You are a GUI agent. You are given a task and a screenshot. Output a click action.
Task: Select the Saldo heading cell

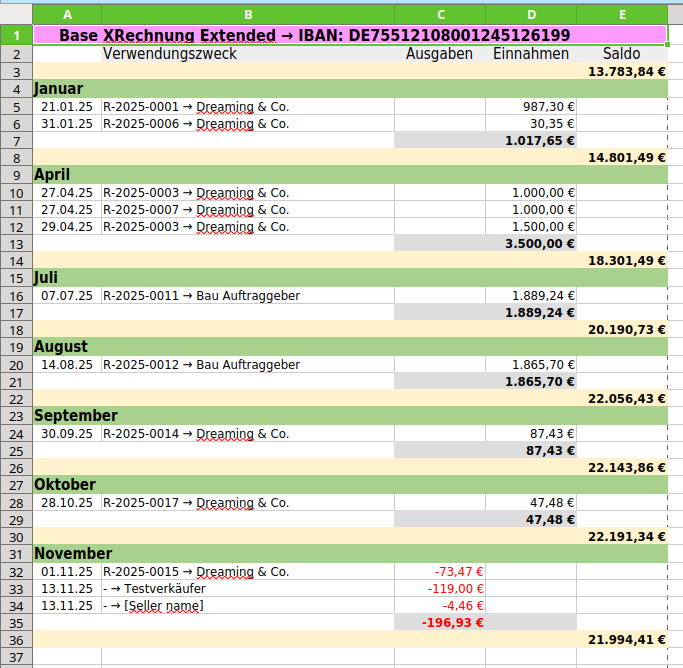point(621,54)
